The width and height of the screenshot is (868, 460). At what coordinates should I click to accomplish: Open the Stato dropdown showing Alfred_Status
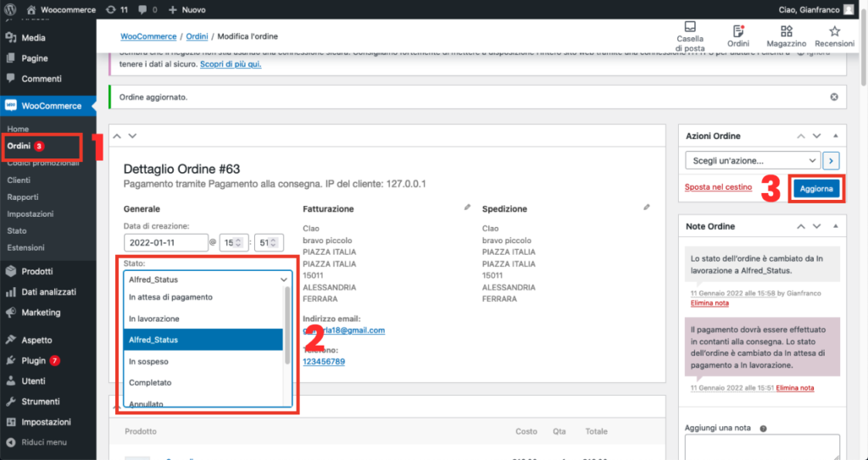(x=208, y=280)
